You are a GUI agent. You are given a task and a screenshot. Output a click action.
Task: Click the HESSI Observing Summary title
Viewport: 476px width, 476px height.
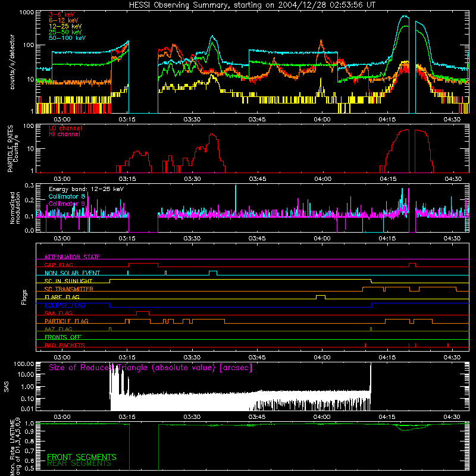coord(252,5)
